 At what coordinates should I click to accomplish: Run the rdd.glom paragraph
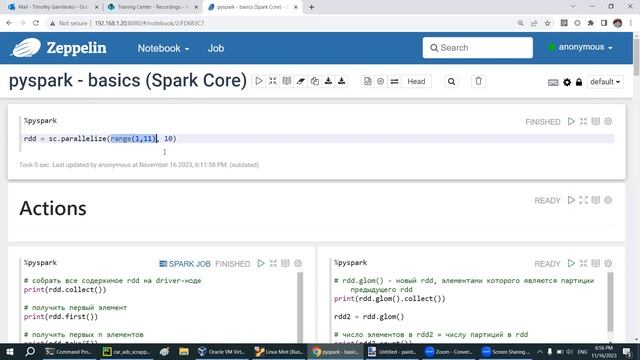[x=571, y=263]
